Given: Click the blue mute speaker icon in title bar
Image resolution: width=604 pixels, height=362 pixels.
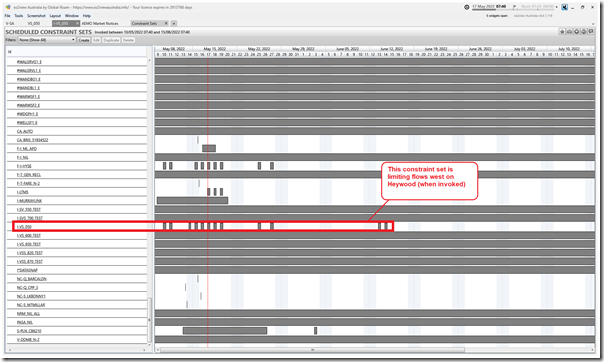Looking at the screenshot, I should coord(564,7).
